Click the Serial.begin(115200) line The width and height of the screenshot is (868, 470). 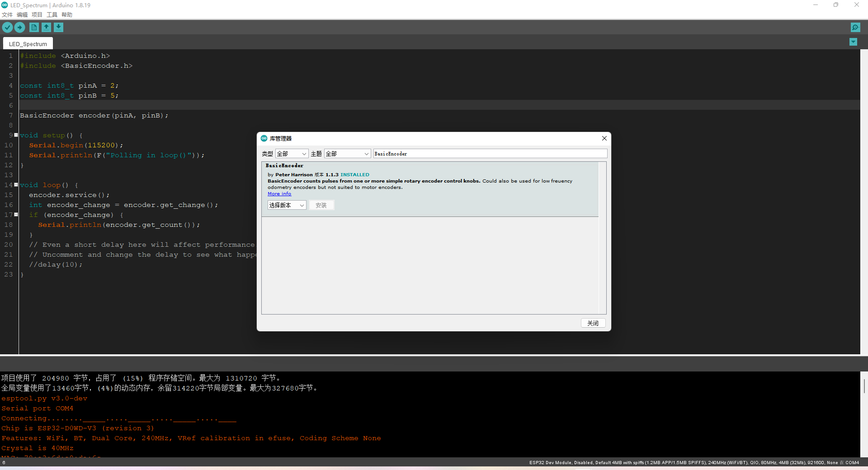pos(76,145)
